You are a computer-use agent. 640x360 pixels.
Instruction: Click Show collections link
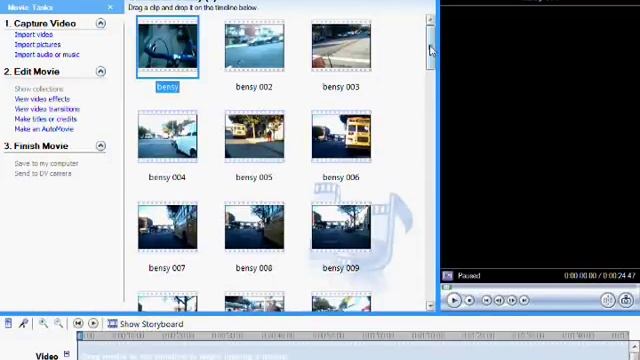tap(39, 89)
